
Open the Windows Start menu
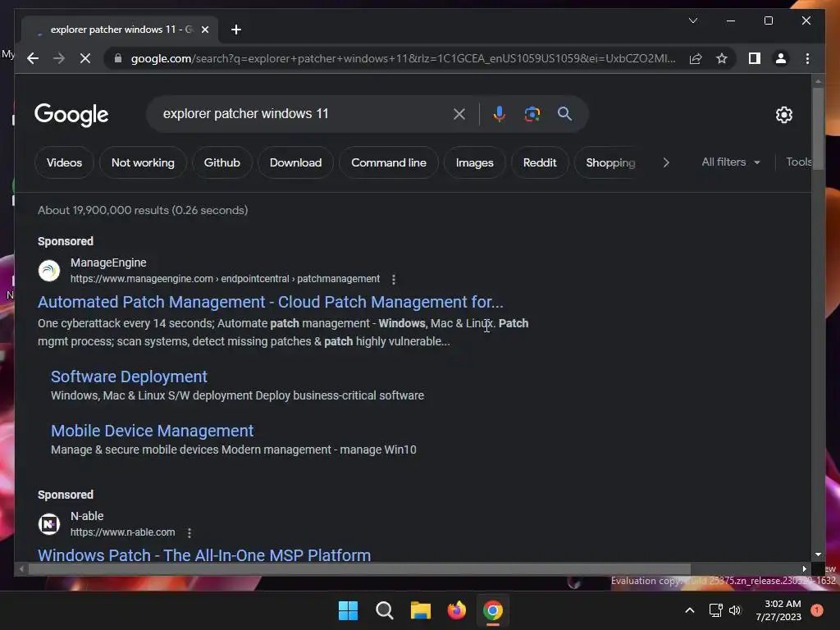(x=348, y=610)
